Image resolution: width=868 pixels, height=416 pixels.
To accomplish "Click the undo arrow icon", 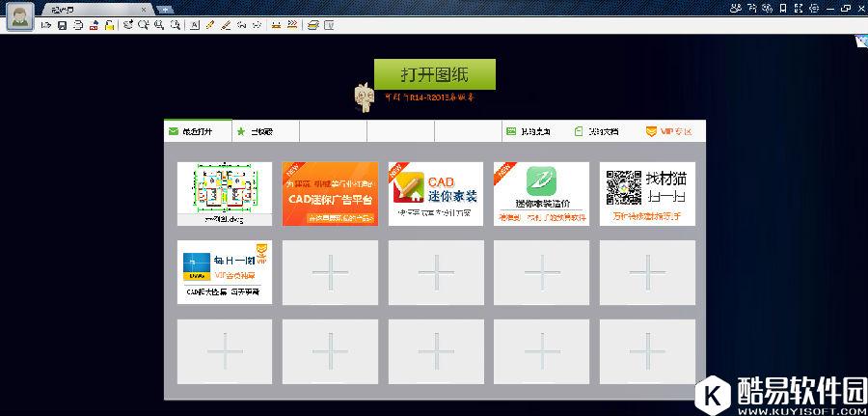I will (242, 25).
